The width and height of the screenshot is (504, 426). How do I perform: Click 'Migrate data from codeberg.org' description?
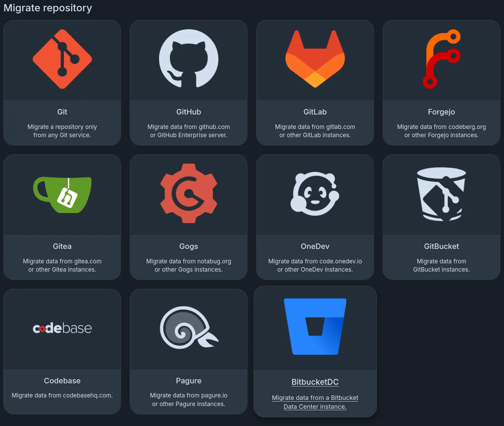click(441, 131)
